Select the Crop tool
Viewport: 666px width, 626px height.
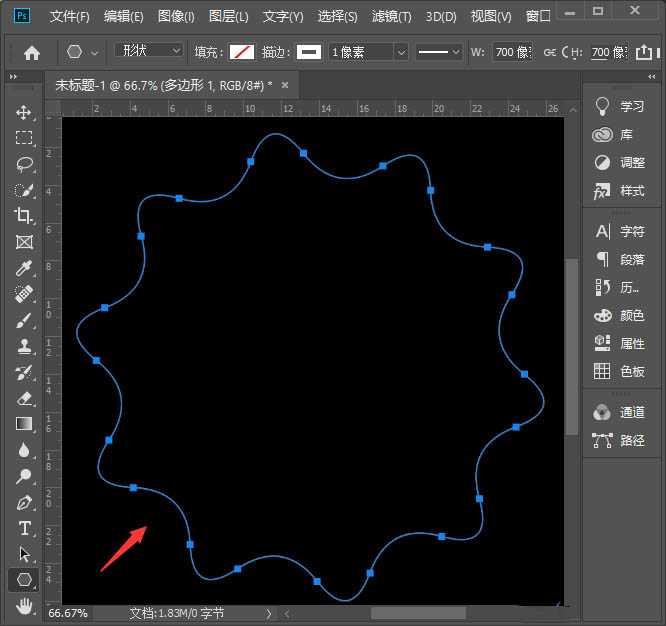[24, 216]
